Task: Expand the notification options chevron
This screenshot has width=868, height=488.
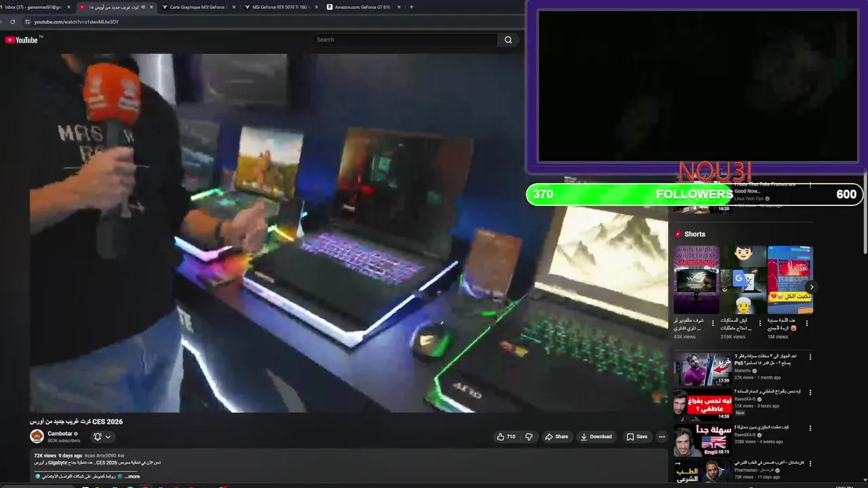Action: [x=108, y=437]
